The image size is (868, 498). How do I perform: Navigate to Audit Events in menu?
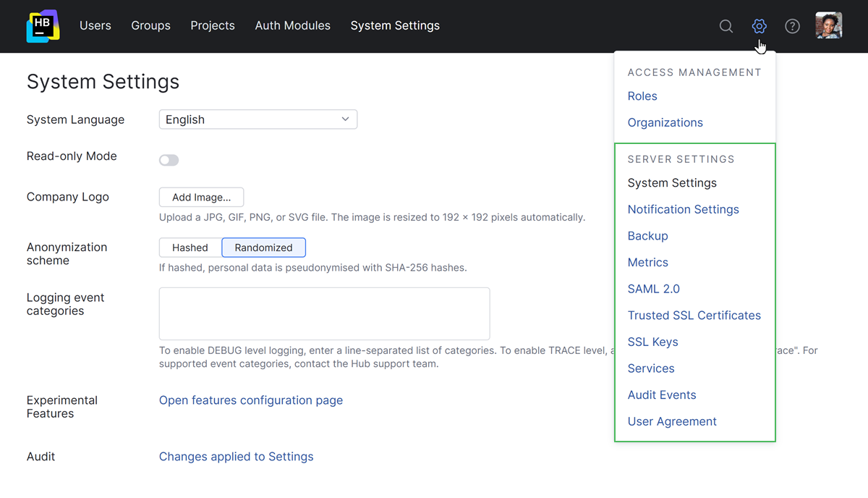(x=662, y=395)
